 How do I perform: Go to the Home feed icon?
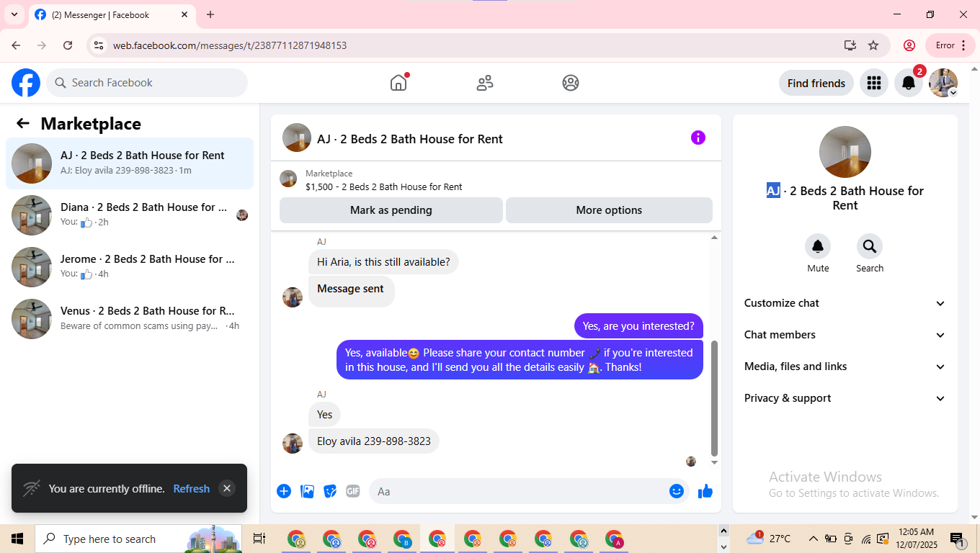398,83
